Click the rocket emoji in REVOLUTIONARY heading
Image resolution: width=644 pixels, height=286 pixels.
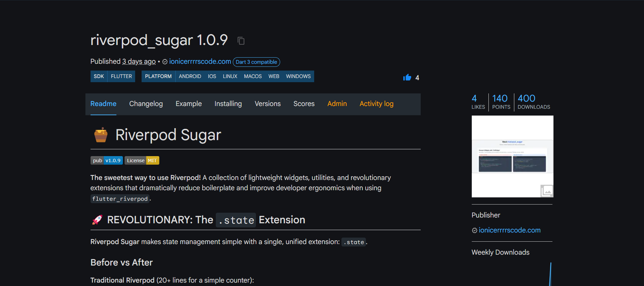point(97,220)
